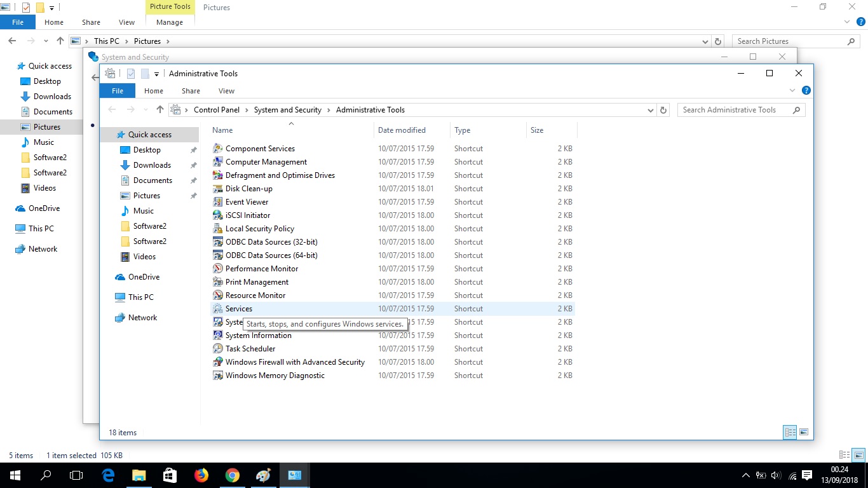Open the volume control in system tray
Screen dimensions: 868x488
776,475
